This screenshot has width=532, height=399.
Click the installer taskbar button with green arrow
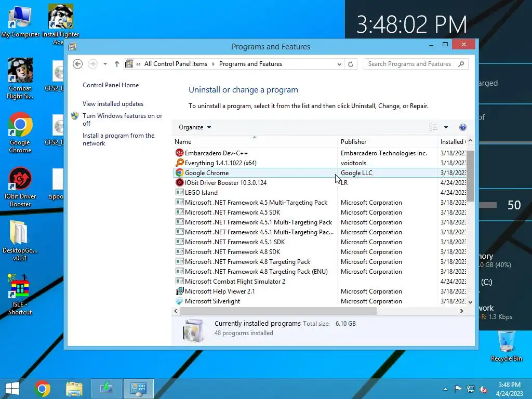pyautogui.click(x=107, y=389)
